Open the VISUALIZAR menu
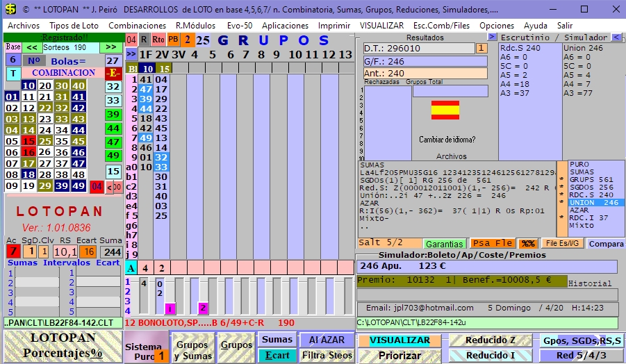 click(x=381, y=26)
